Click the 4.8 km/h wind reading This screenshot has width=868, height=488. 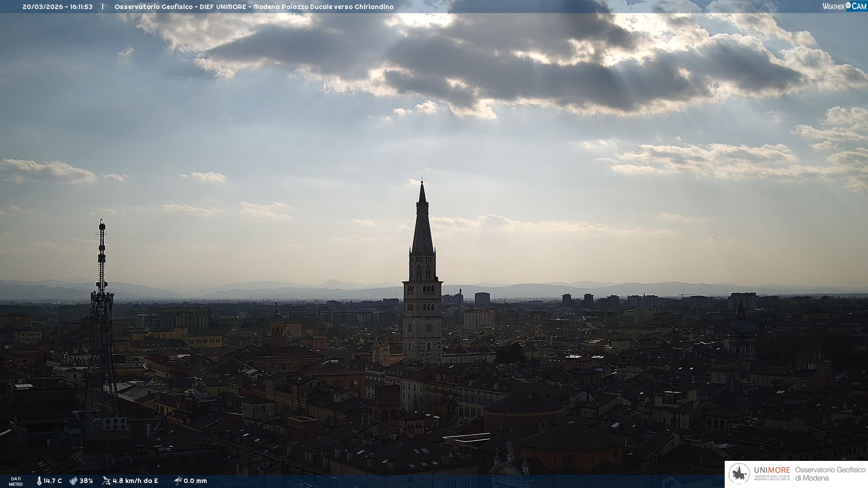click(135, 481)
